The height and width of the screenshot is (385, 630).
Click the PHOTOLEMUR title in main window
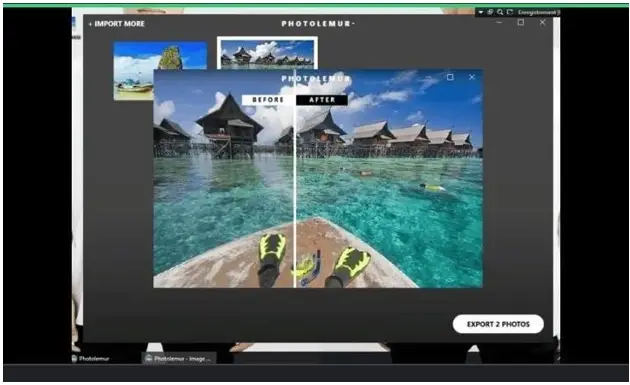[317, 24]
